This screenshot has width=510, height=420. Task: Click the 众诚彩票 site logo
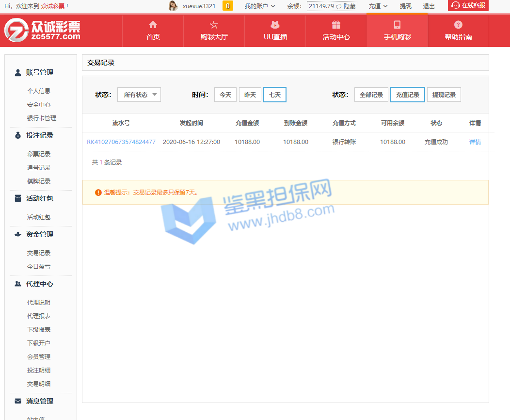click(x=43, y=31)
